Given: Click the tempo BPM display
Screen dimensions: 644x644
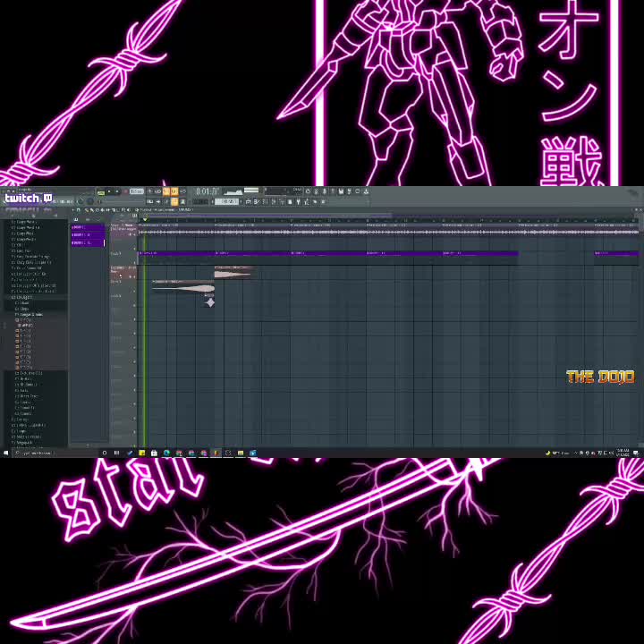Looking at the screenshot, I should pos(137,191).
